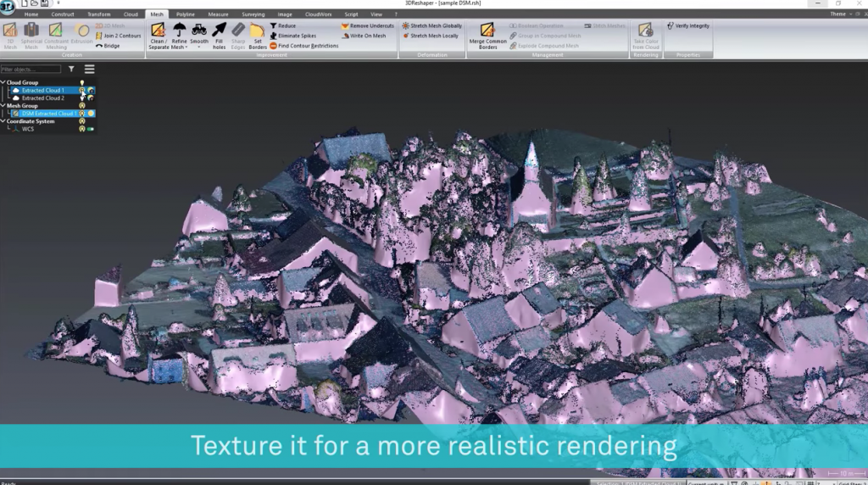Toggle visibility of DSM Extracted Cloud 1

pyautogui.click(x=82, y=114)
